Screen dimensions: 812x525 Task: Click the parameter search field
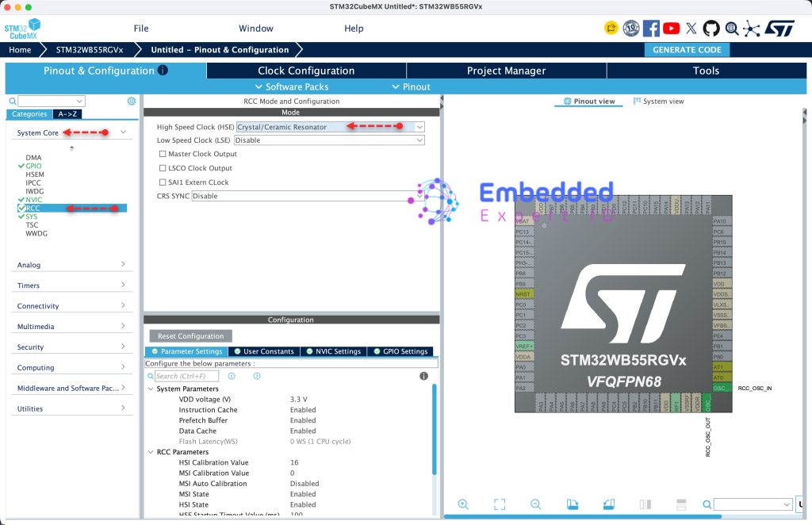(x=186, y=377)
